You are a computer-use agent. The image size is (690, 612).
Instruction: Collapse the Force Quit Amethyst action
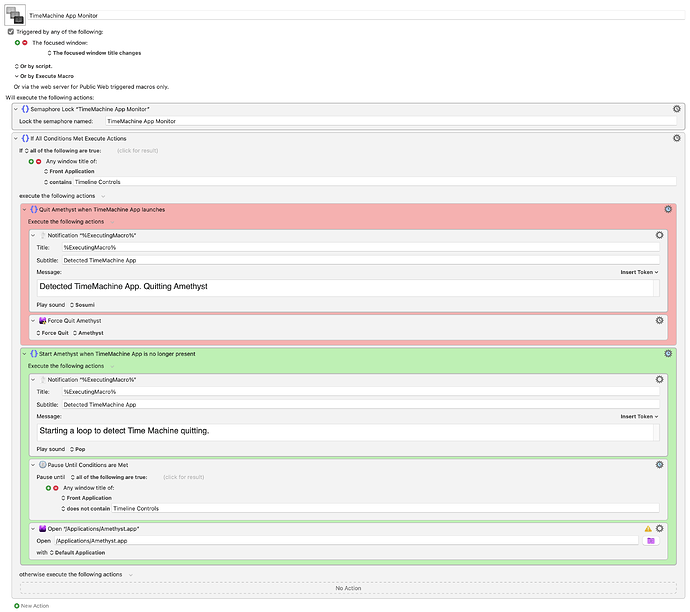pyautogui.click(x=33, y=321)
